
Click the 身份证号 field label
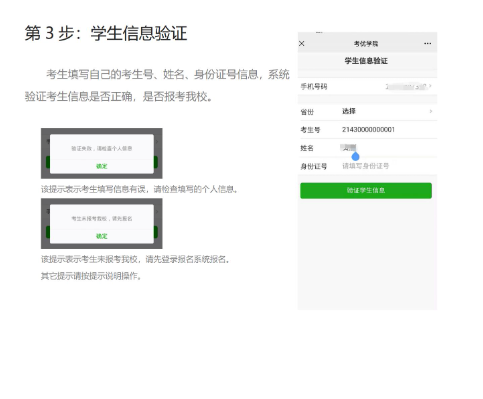pyautogui.click(x=313, y=166)
